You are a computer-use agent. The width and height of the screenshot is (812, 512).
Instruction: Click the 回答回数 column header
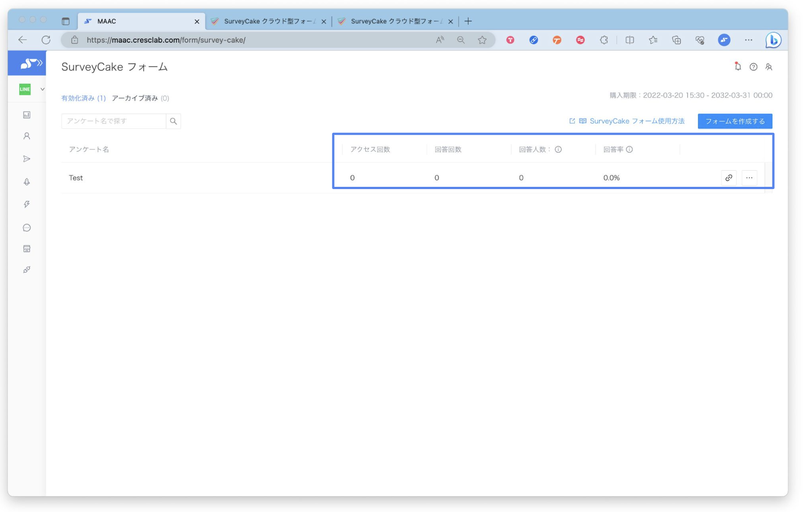(x=448, y=150)
